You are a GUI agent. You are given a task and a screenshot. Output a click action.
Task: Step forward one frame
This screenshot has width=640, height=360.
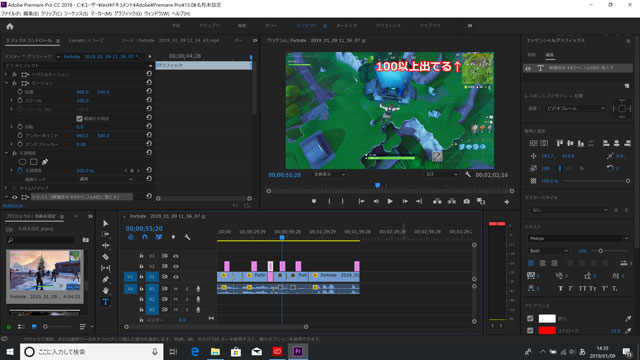404,201
